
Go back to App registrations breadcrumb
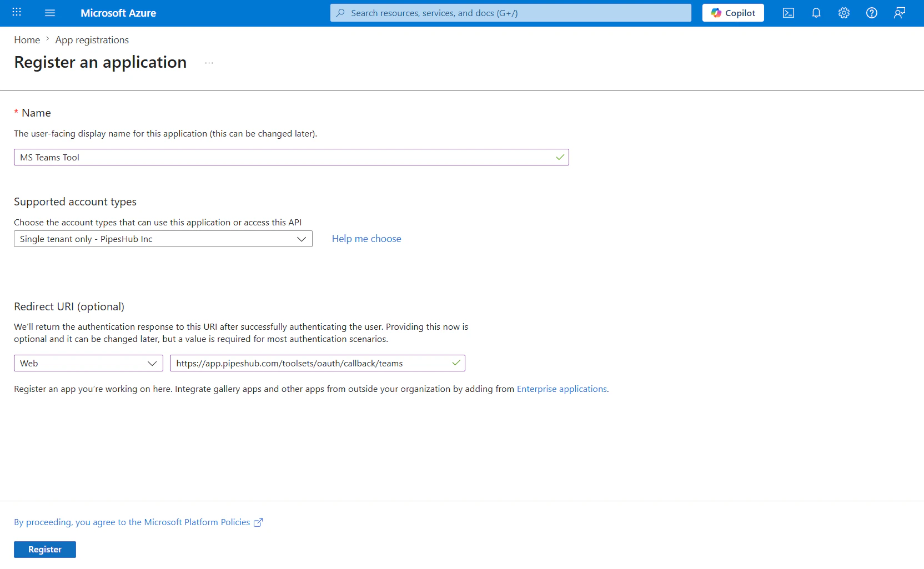click(92, 39)
